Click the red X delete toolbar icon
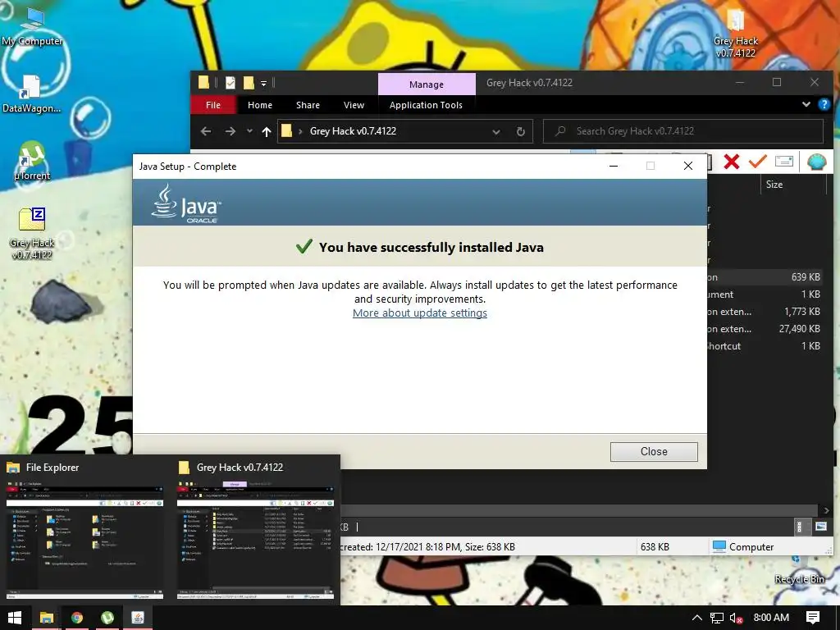The width and height of the screenshot is (840, 630). [731, 162]
